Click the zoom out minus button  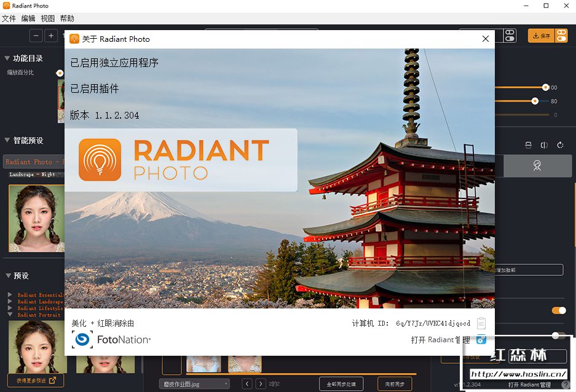[x=36, y=36]
